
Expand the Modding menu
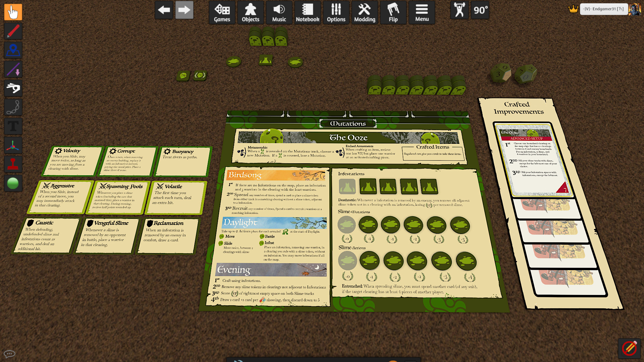tap(365, 13)
